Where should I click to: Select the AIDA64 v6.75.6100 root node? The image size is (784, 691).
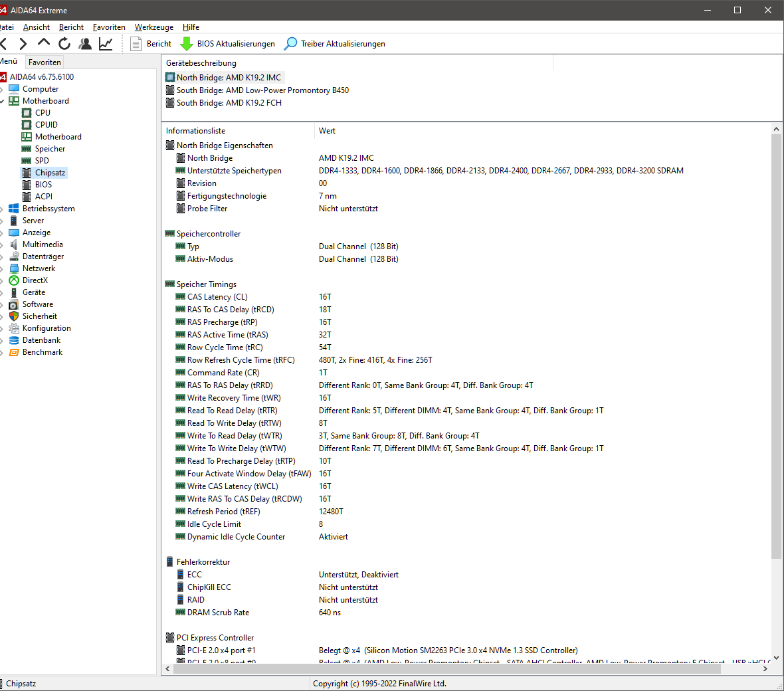coord(41,77)
